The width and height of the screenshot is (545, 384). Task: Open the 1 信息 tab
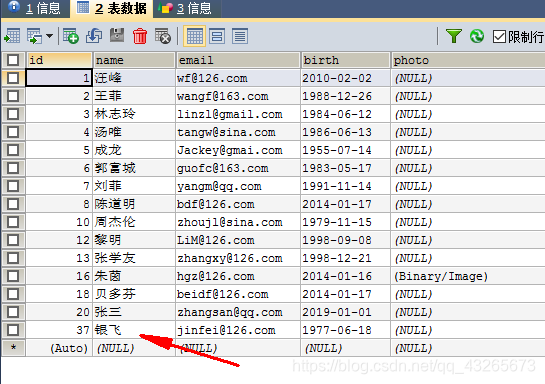(x=34, y=8)
